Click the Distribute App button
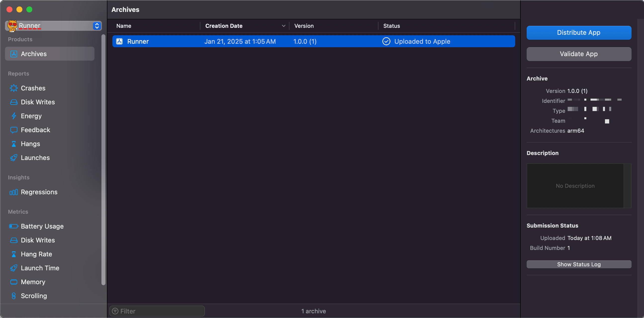The image size is (644, 318). [579, 33]
